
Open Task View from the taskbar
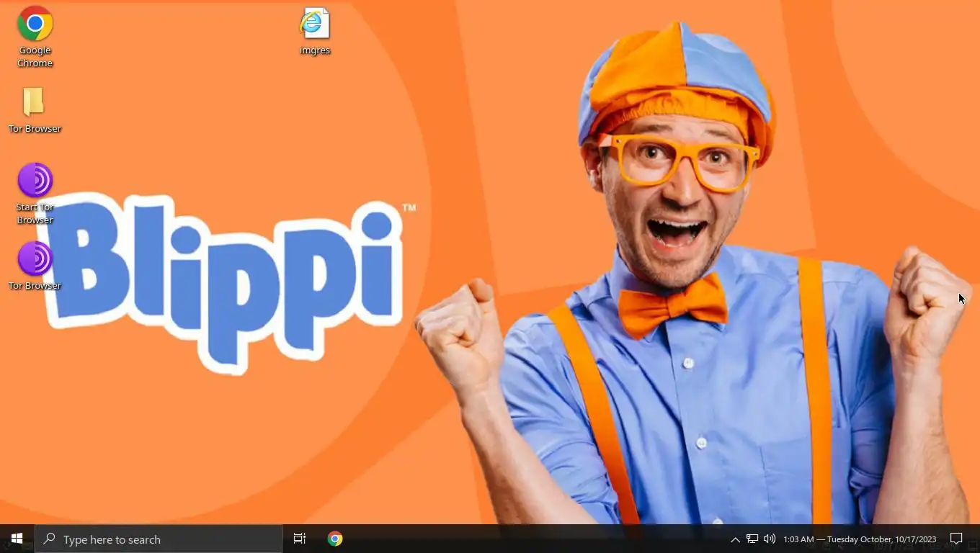point(300,539)
